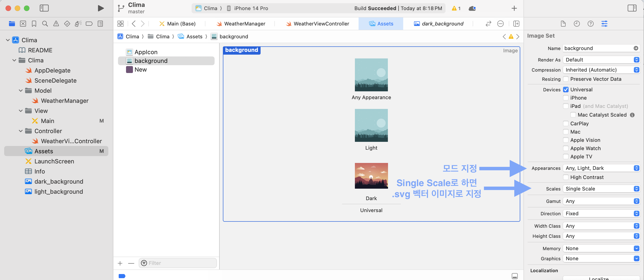
Task: Open the Issue navigator warning icon
Action: tap(56, 24)
